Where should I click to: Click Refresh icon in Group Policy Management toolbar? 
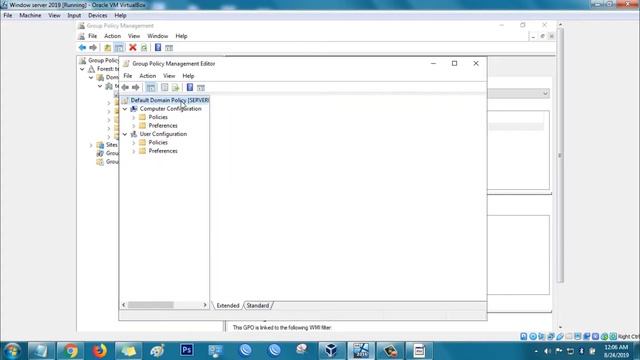point(144,48)
